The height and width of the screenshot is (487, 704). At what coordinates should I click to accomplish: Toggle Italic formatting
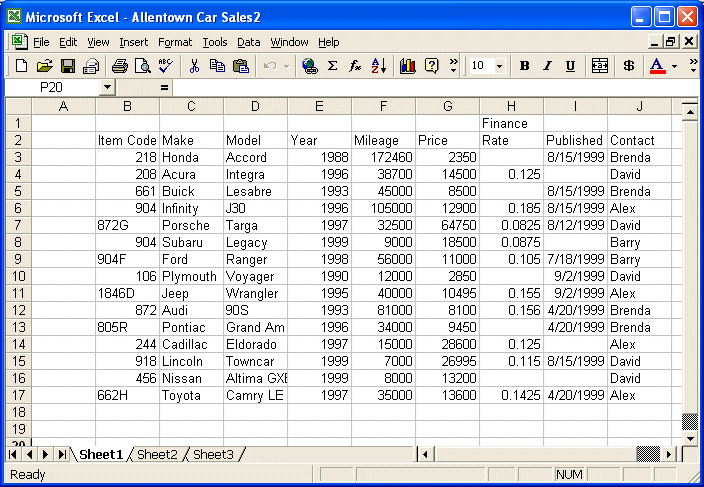tap(547, 66)
